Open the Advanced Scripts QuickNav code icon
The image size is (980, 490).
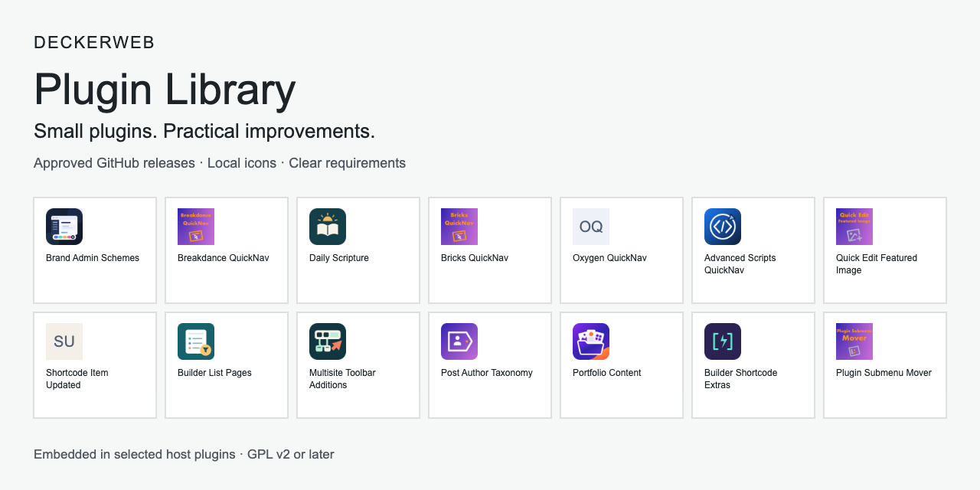[723, 227]
